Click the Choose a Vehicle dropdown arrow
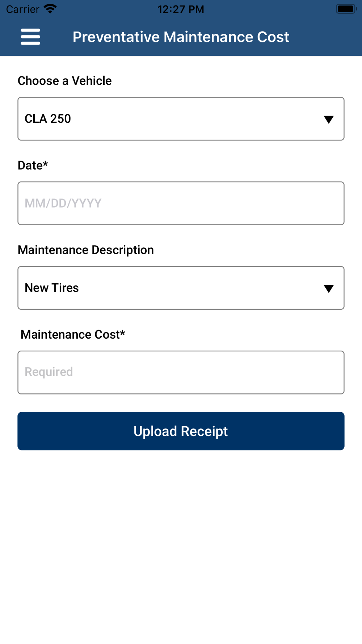Image resolution: width=362 pixels, height=644 pixels. click(x=329, y=119)
